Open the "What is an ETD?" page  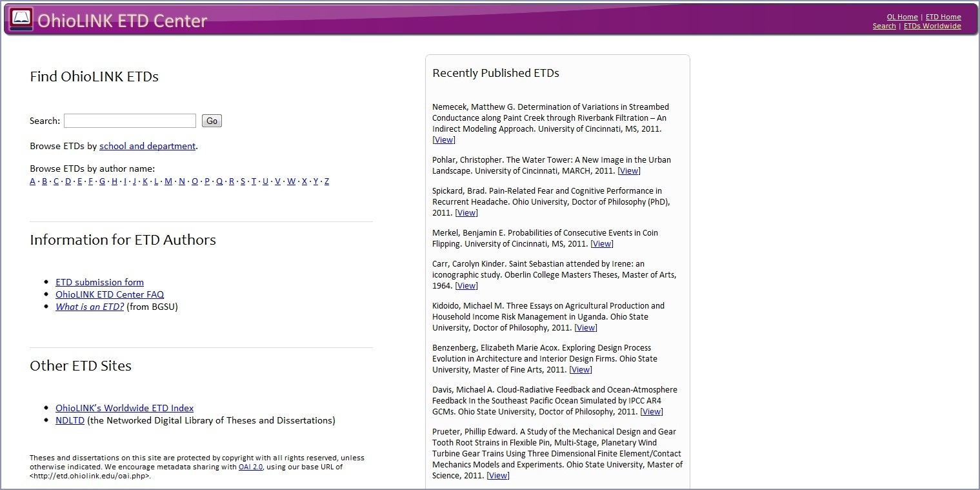[89, 307]
